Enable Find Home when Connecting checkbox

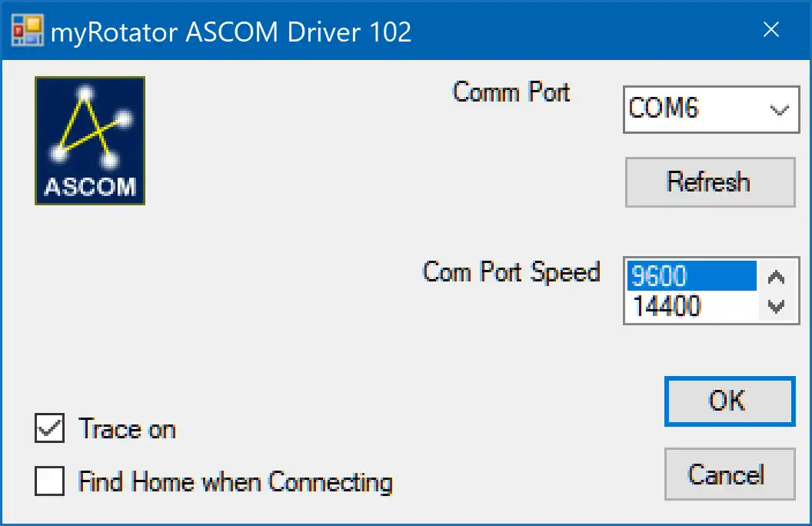tap(50, 482)
